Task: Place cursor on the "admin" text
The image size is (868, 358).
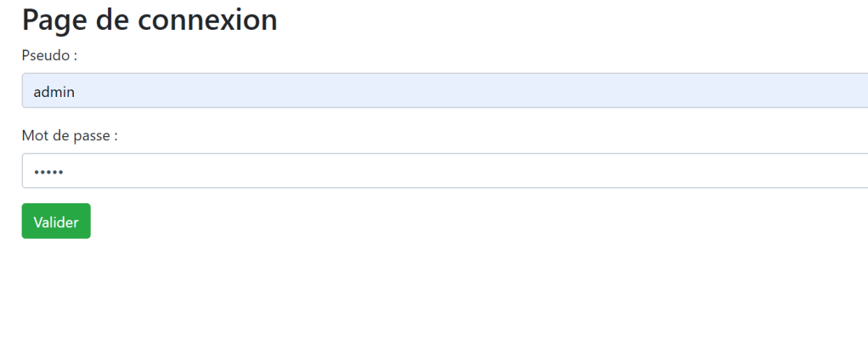Action: point(54,91)
